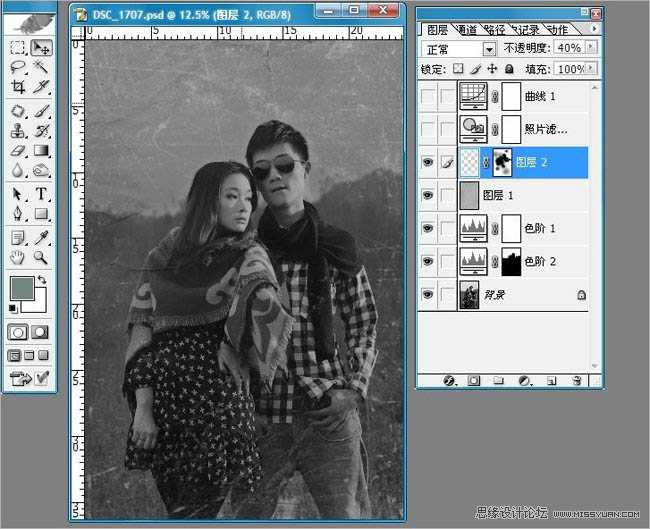Switch to the 通道 tab
The image size is (650, 529).
(467, 29)
